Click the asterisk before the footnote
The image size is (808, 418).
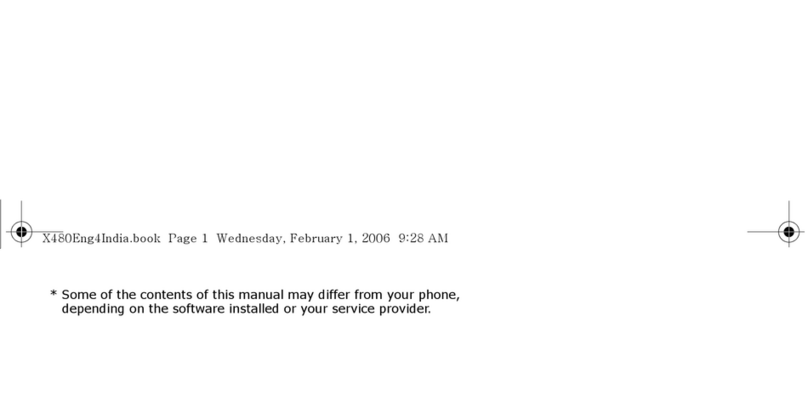pos(53,294)
